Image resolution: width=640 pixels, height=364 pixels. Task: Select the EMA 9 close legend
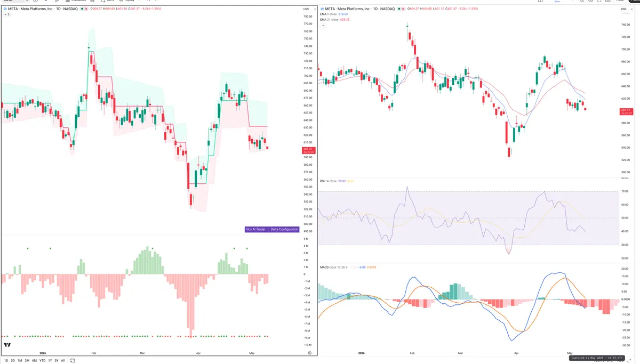(328, 14)
